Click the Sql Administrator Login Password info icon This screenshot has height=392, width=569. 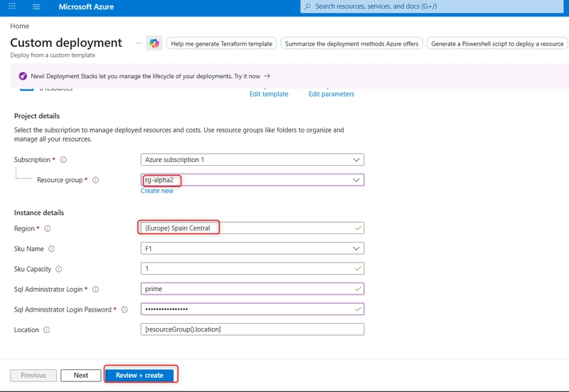124,309
